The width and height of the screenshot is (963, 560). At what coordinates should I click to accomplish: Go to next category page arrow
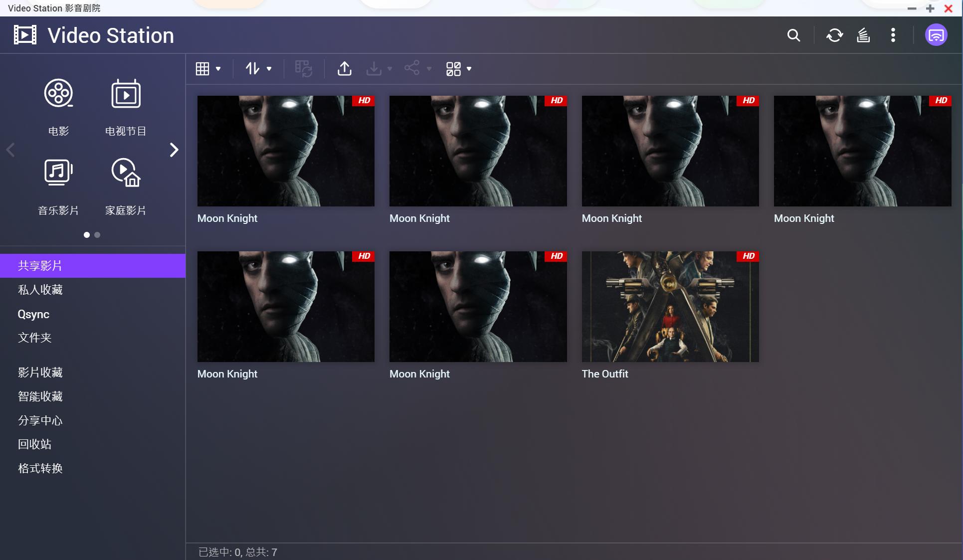(x=174, y=150)
